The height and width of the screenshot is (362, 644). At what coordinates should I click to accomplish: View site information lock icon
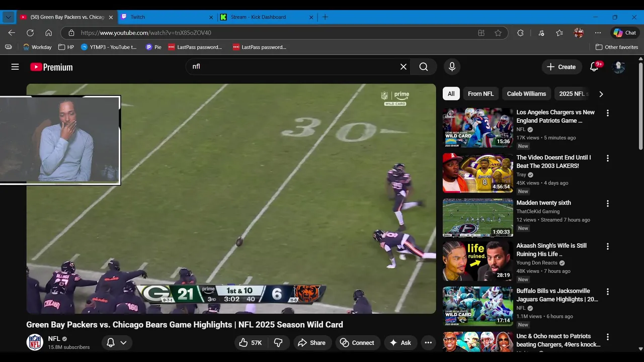coord(71,33)
